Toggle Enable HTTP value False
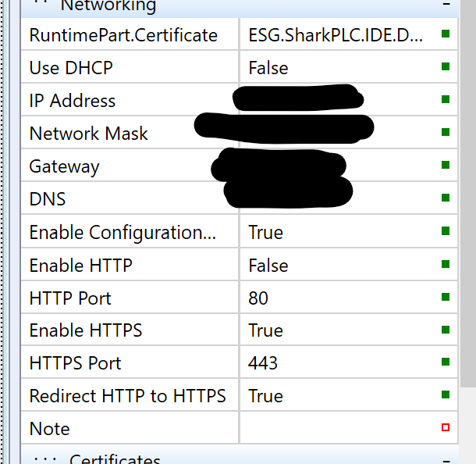The image size is (476, 464). (x=268, y=266)
